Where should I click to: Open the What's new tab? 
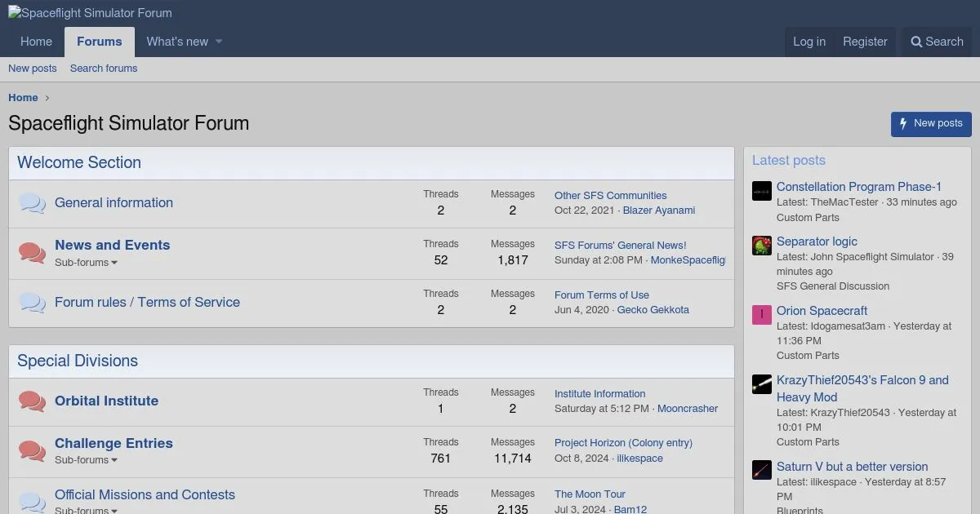(177, 42)
